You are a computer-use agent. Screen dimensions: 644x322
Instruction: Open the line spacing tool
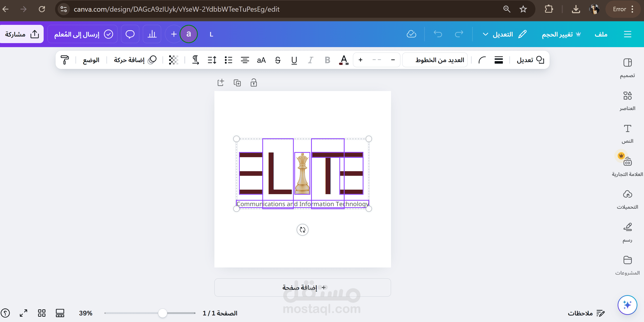[212, 60]
